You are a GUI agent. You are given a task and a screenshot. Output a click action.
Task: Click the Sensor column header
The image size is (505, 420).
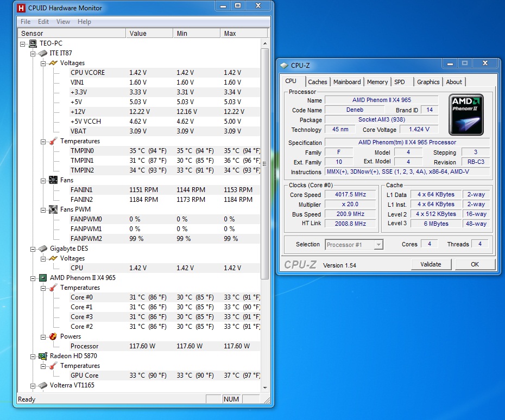(72, 34)
